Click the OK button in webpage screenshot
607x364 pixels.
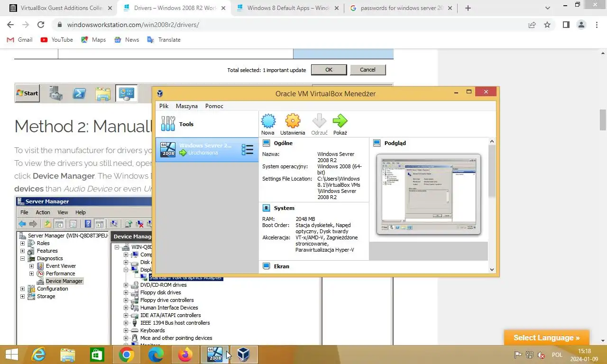coord(329,70)
